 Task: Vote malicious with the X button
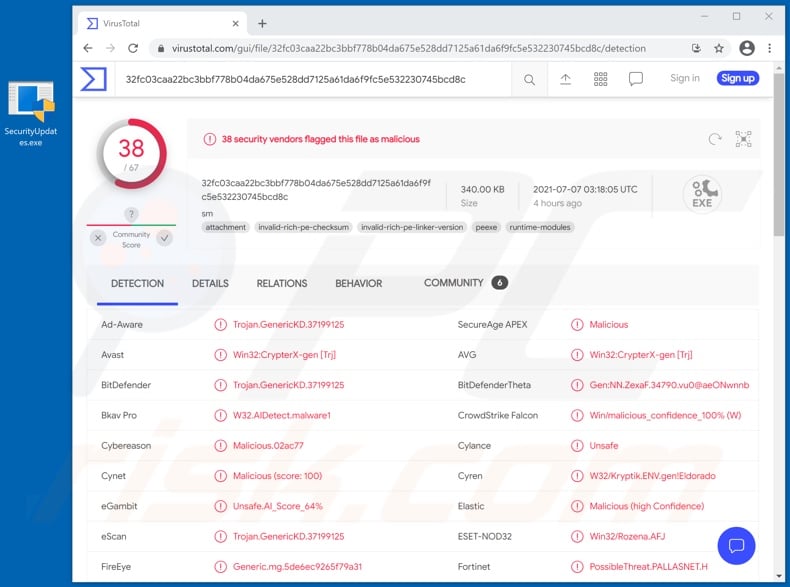point(98,238)
